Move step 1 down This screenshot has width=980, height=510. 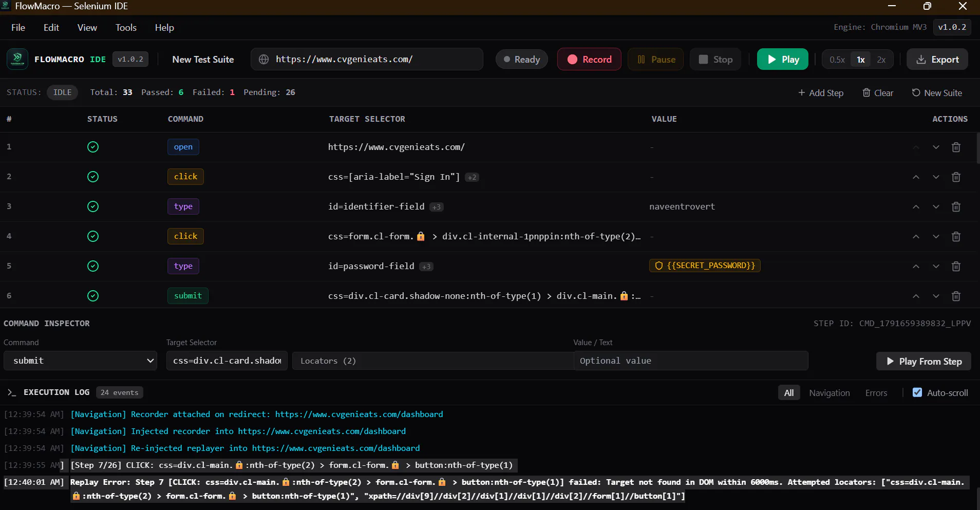point(936,147)
